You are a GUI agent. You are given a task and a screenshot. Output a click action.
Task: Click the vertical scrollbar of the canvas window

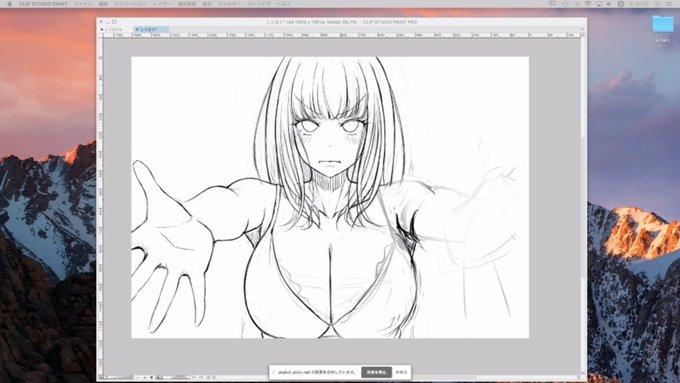point(583,206)
